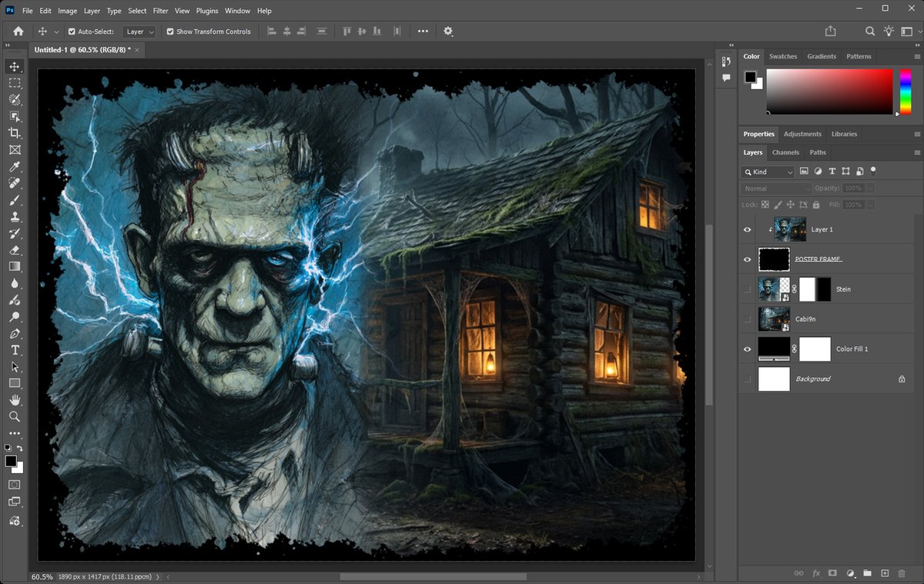
Task: Pick a color in the red color field
Action: (x=830, y=92)
